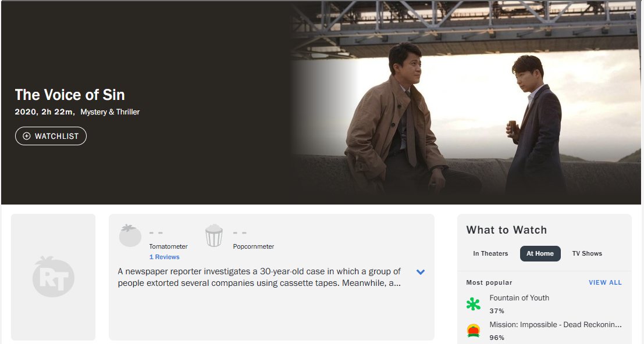Image resolution: width=644 pixels, height=344 pixels.
Task: Click the Tomatometer label text
Action: [x=168, y=246]
